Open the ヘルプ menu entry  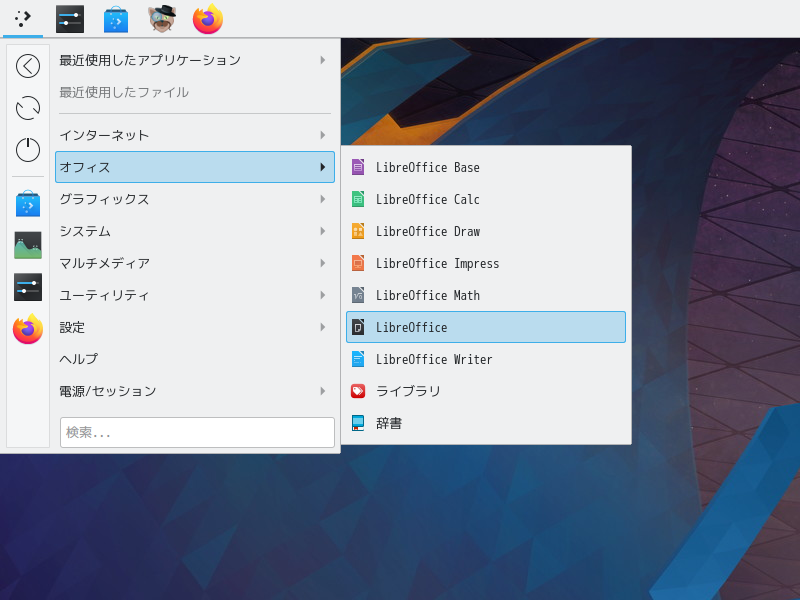(x=195, y=359)
